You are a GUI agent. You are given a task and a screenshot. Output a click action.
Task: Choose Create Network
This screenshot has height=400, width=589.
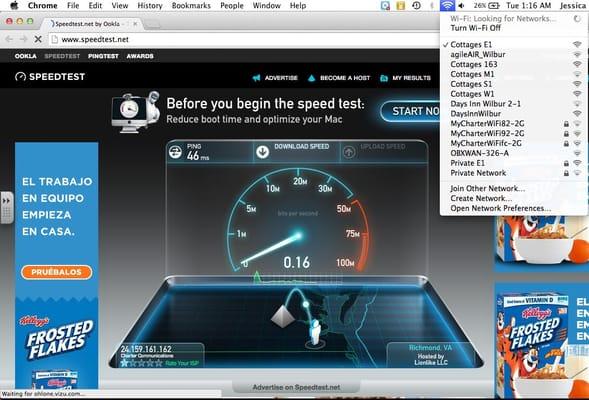(514, 198)
